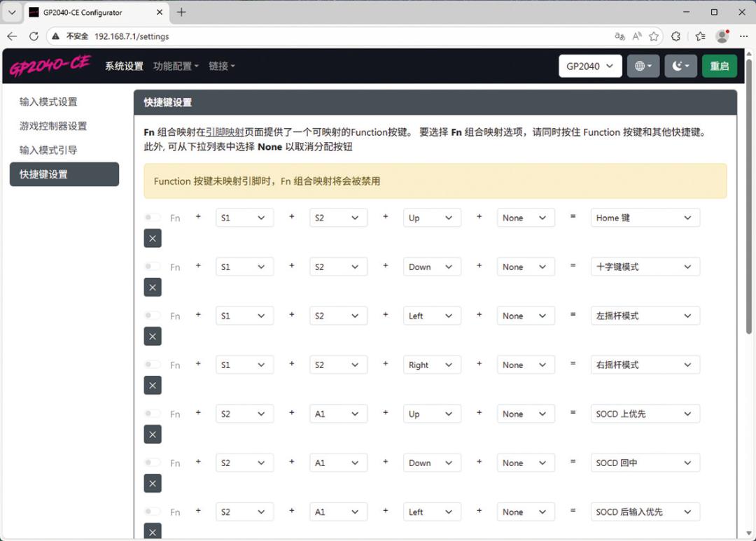Open the Right button dropdown
Viewport: 756px width, 541px height.
pyautogui.click(x=432, y=365)
